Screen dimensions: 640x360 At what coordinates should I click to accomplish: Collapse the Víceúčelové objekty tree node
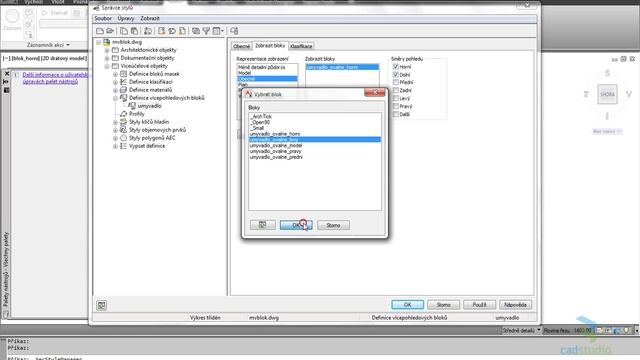click(107, 66)
